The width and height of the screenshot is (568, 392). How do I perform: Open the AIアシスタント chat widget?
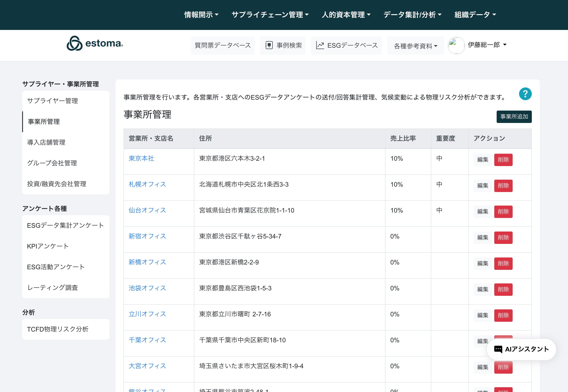(521, 349)
